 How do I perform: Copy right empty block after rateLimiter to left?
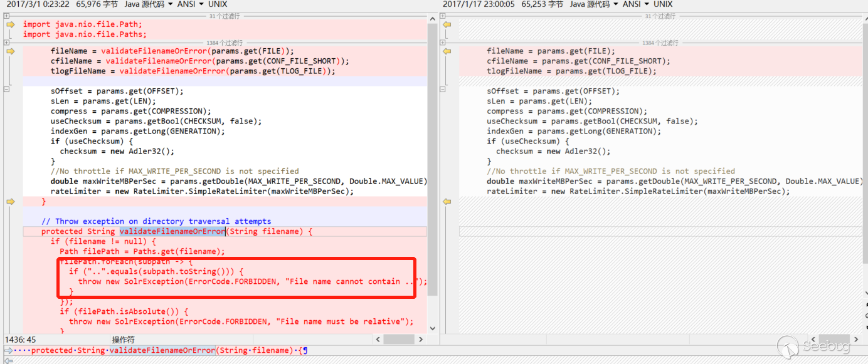pyautogui.click(x=447, y=202)
